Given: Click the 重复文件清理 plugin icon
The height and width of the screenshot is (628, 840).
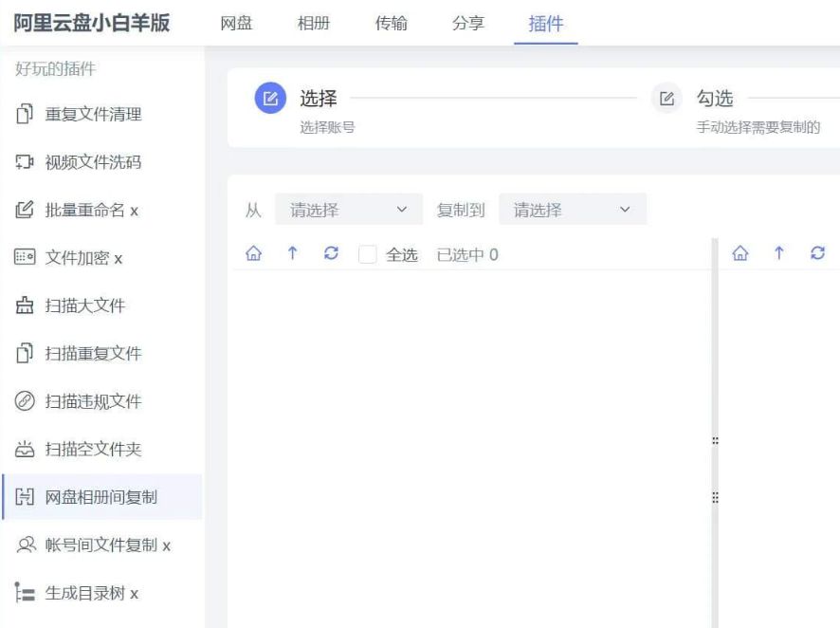Looking at the screenshot, I should [x=25, y=114].
